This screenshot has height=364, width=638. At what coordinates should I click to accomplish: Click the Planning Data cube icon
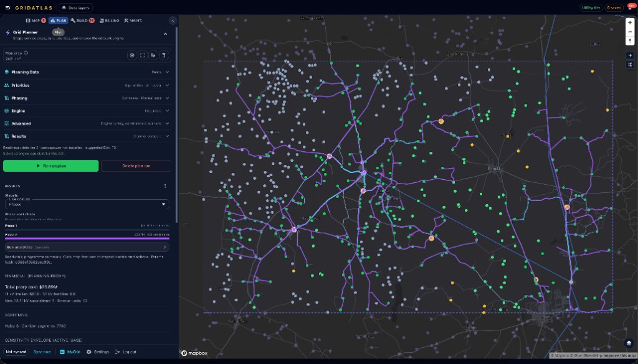[7, 72]
